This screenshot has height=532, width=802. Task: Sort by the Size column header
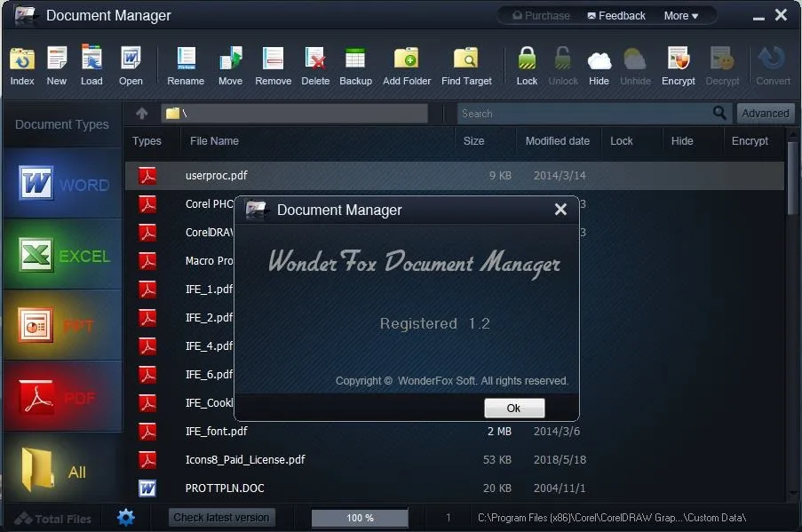coord(473,140)
